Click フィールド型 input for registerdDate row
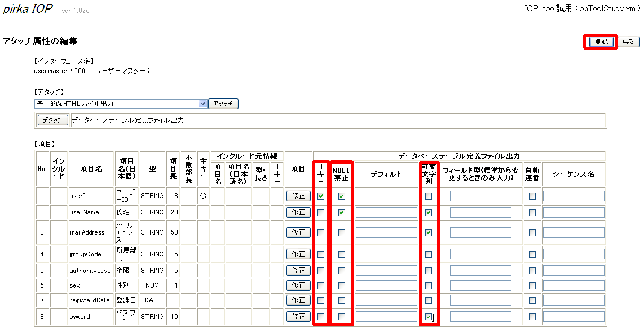Screen dimensions: 644x332 (480, 300)
